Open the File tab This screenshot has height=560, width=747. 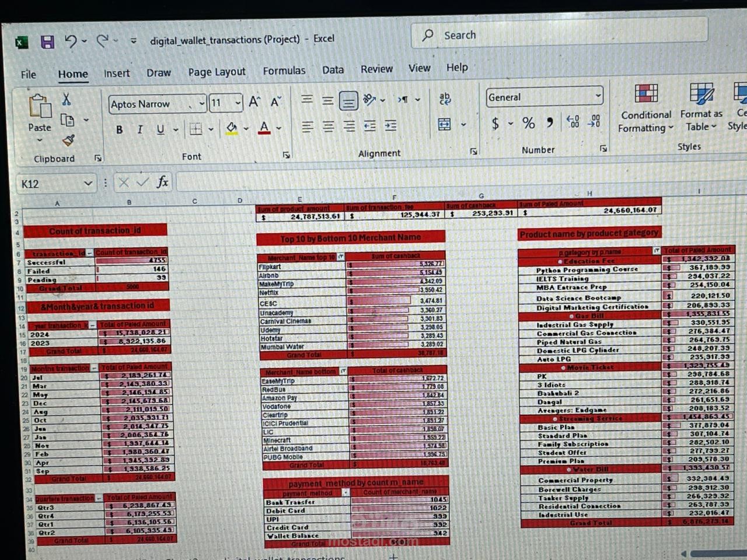coord(28,74)
